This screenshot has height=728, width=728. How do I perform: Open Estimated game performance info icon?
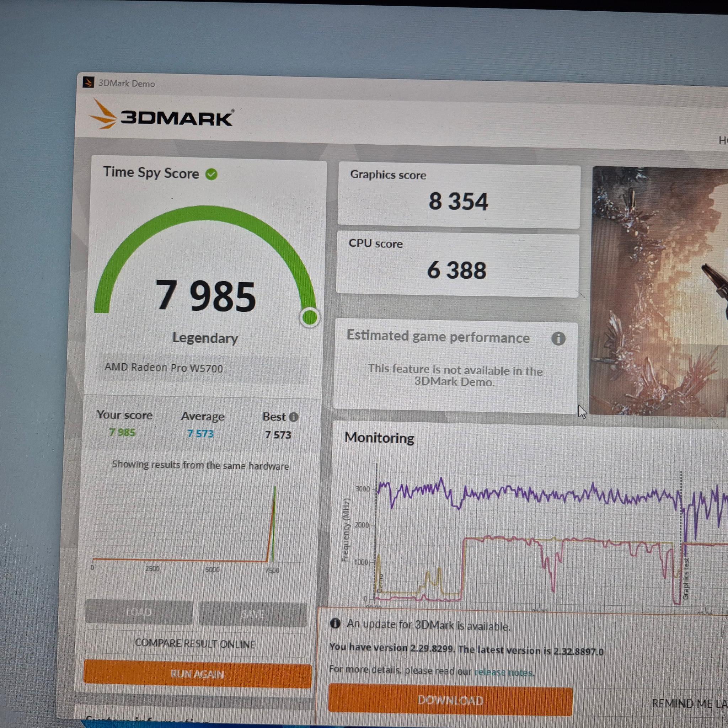point(558,338)
